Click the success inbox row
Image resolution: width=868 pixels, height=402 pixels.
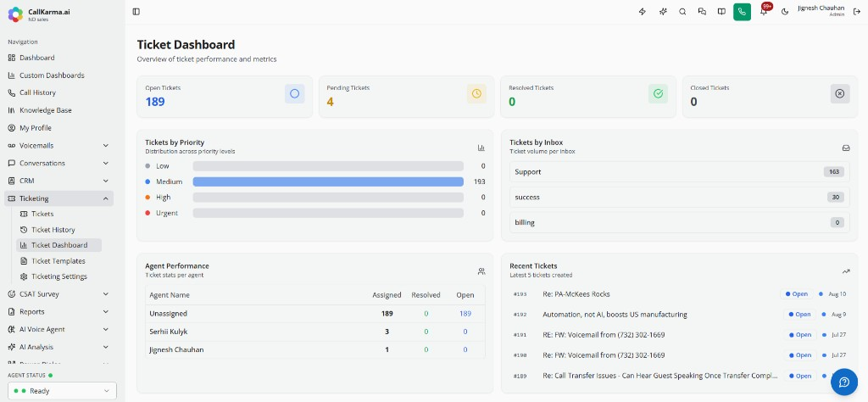[x=679, y=197]
